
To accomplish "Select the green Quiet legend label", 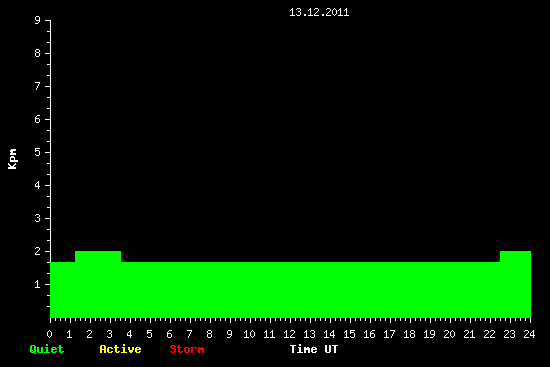I will pos(47,349).
